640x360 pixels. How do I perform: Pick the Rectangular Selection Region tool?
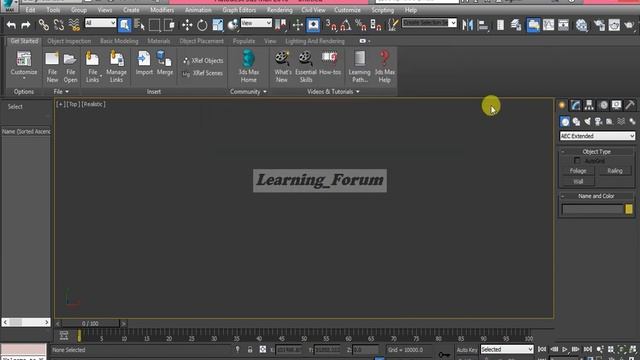pos(154,25)
